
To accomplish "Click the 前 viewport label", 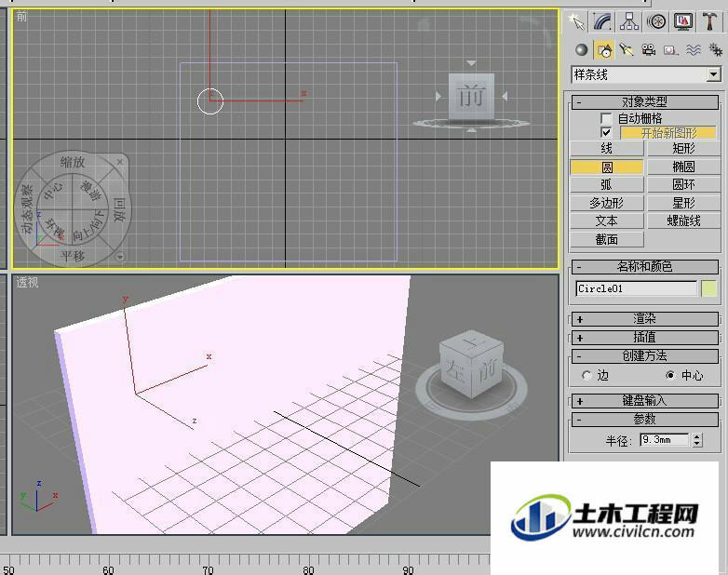I will (x=21, y=17).
